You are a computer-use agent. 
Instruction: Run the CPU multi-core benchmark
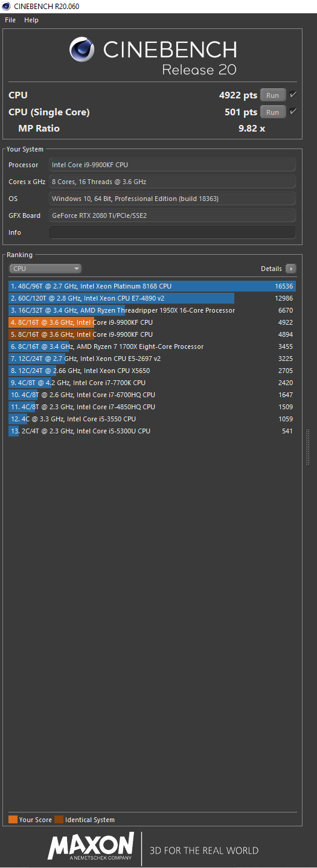pyautogui.click(x=273, y=95)
